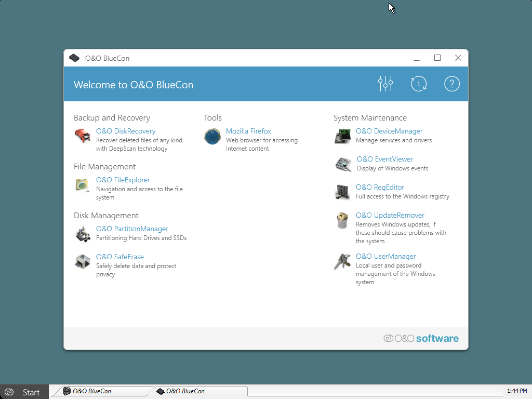The height and width of the screenshot is (399, 532).
Task: Launch Mozilla Firefox link
Action: click(248, 131)
